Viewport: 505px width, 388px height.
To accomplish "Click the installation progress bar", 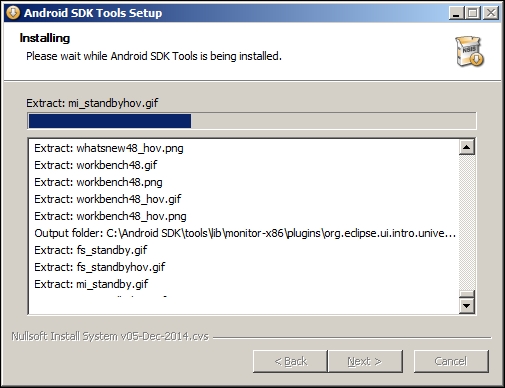I will 252,121.
